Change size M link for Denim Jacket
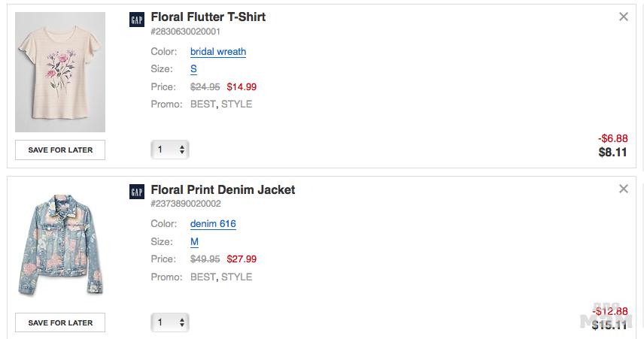The image size is (644, 339). [x=194, y=242]
